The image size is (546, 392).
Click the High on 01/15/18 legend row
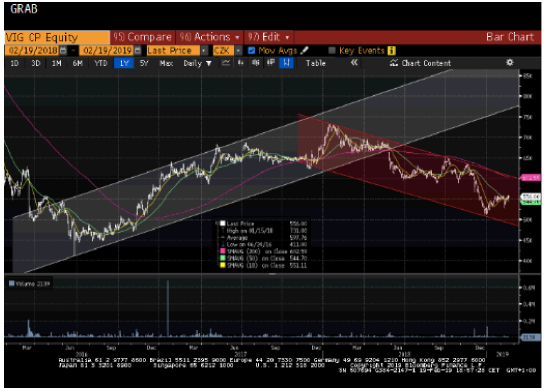click(x=263, y=230)
